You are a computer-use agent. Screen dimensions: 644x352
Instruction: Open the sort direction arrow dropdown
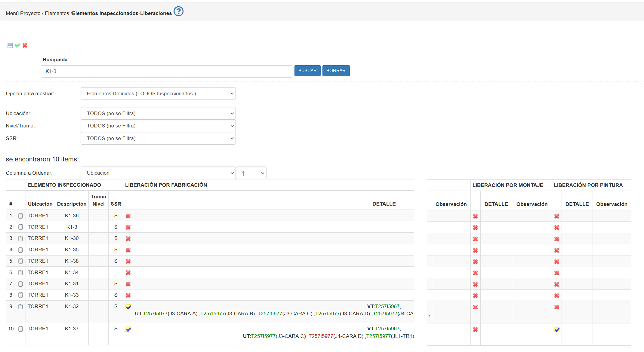click(x=251, y=173)
